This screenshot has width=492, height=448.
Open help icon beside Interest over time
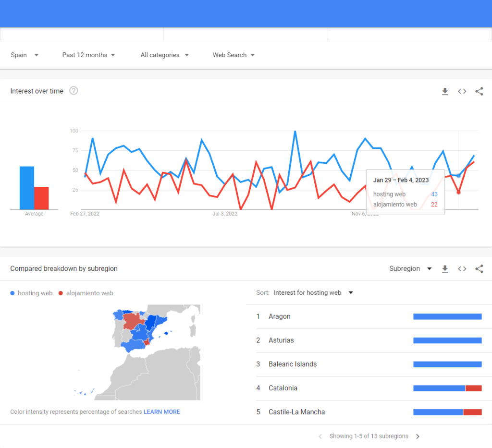point(74,91)
